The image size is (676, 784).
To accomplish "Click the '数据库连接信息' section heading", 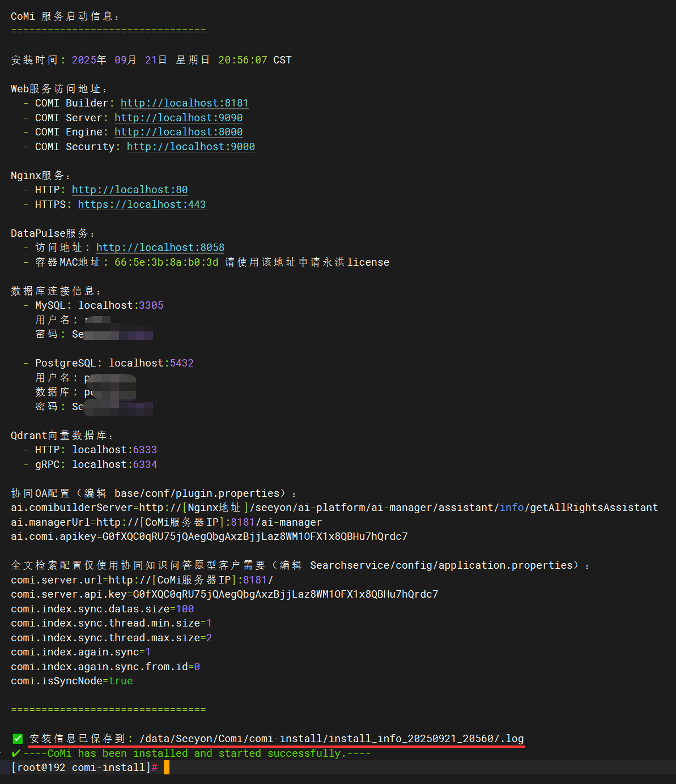I will pyautogui.click(x=56, y=291).
